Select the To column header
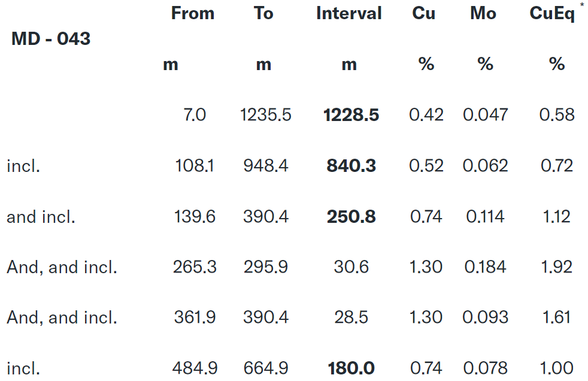The width and height of the screenshot is (588, 381). click(x=263, y=14)
